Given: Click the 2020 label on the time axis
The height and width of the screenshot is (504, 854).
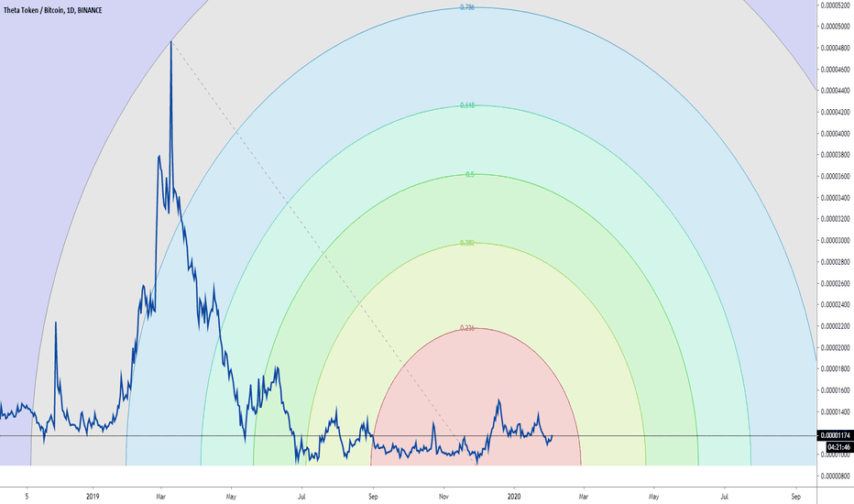Looking at the screenshot, I should pyautogui.click(x=514, y=497).
